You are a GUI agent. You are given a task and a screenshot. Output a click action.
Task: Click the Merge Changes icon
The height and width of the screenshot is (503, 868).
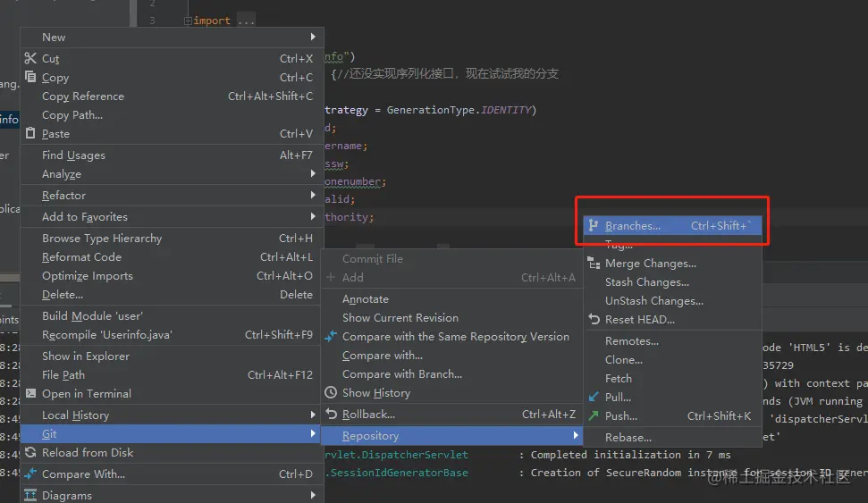point(594,263)
